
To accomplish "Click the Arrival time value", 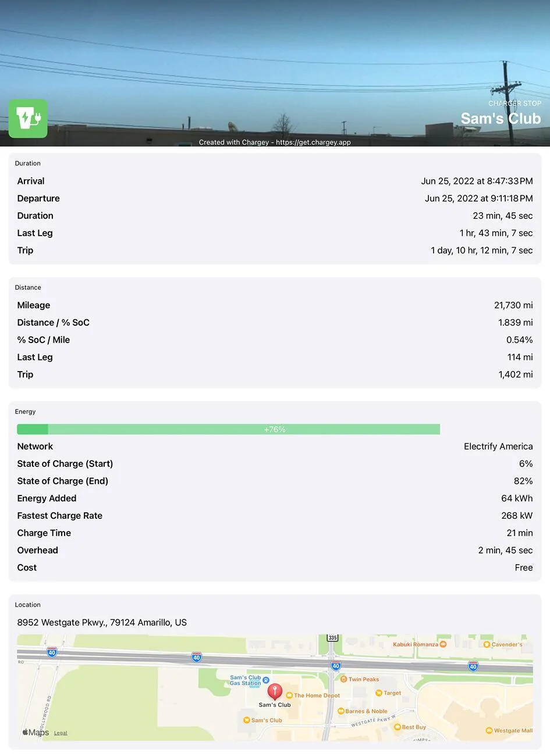I will click(x=477, y=181).
